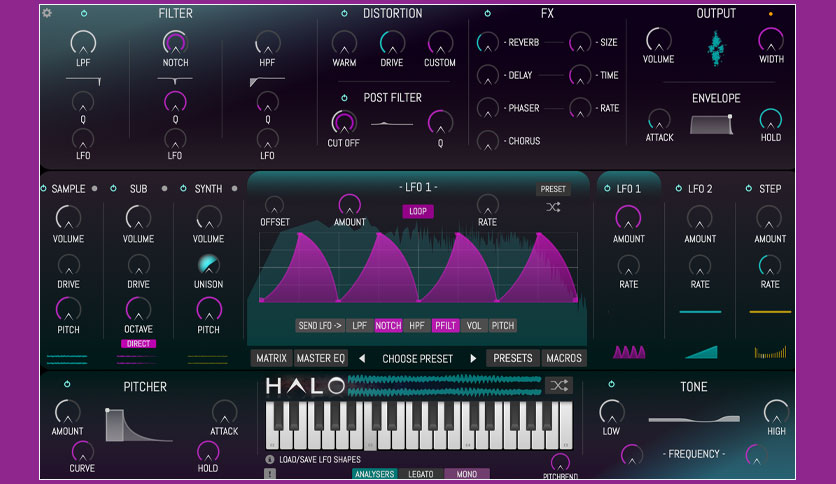The width and height of the screenshot is (836, 484).
Task: Click the SYNTH layer grey dot selector
Action: coord(235,188)
